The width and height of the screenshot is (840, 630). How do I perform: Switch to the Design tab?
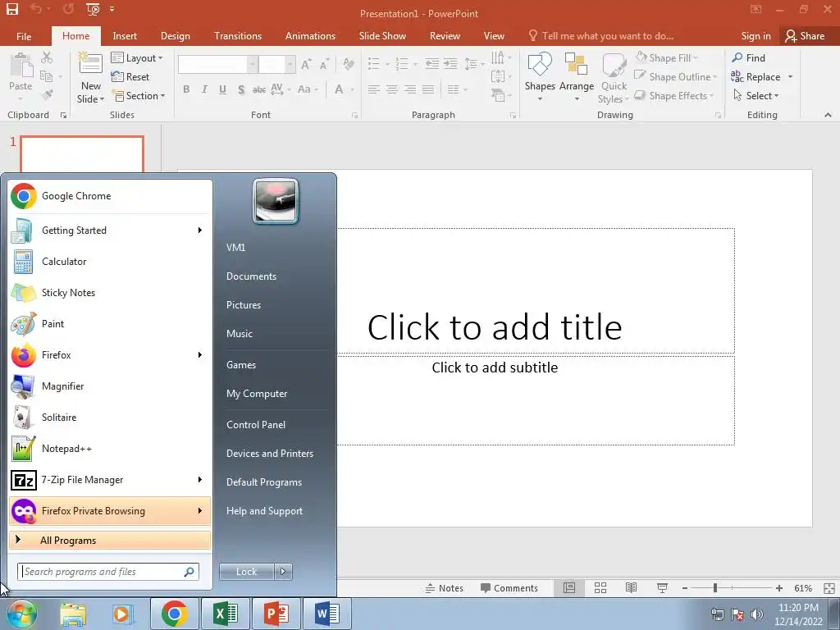pos(176,36)
